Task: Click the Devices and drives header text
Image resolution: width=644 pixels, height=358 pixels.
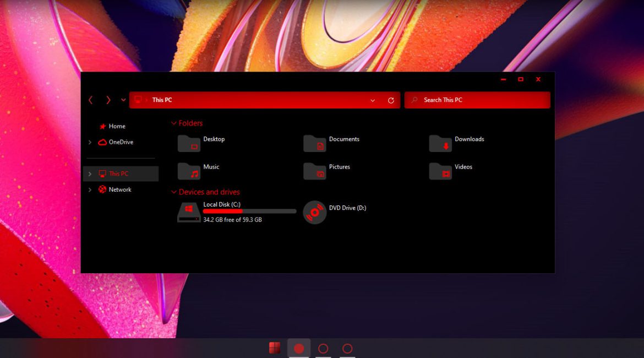Action: 209,192
